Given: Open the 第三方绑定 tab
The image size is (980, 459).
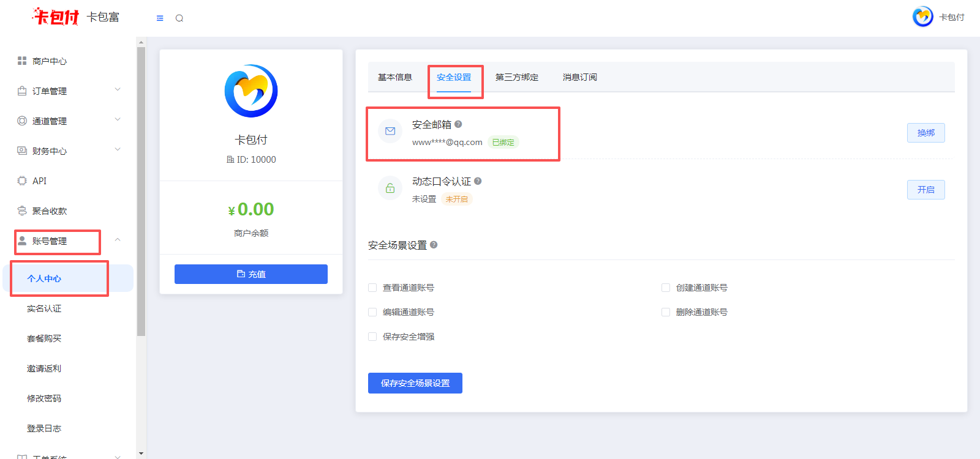Looking at the screenshot, I should 517,77.
